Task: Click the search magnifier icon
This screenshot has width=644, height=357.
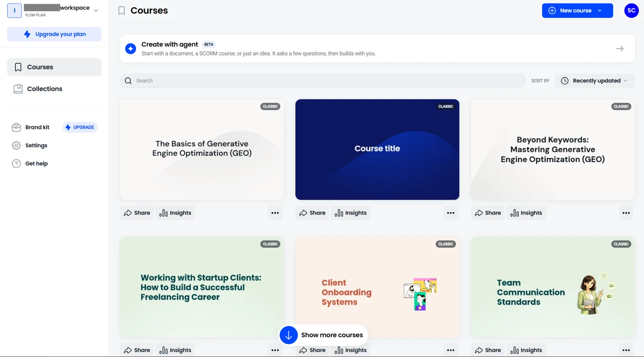Action: tap(128, 81)
